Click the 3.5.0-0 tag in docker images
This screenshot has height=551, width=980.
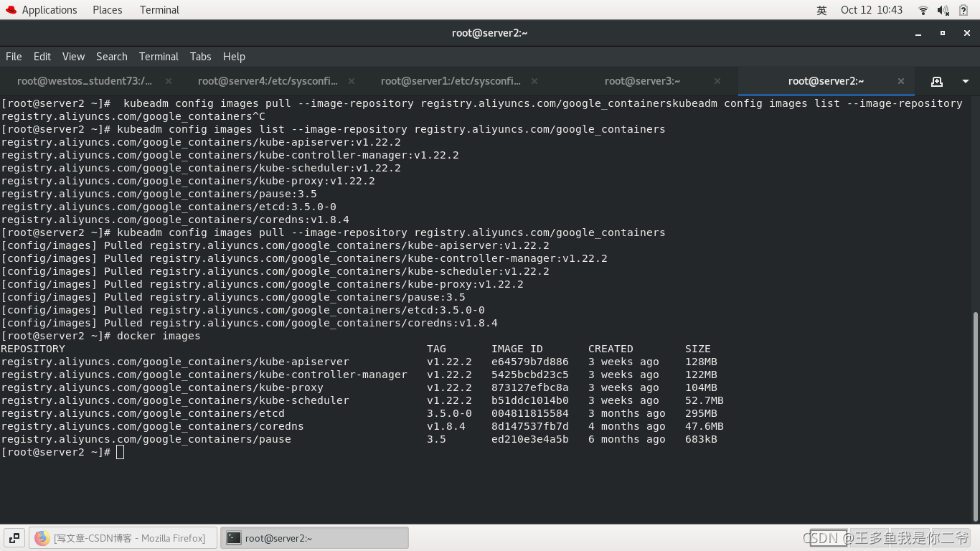coord(449,413)
